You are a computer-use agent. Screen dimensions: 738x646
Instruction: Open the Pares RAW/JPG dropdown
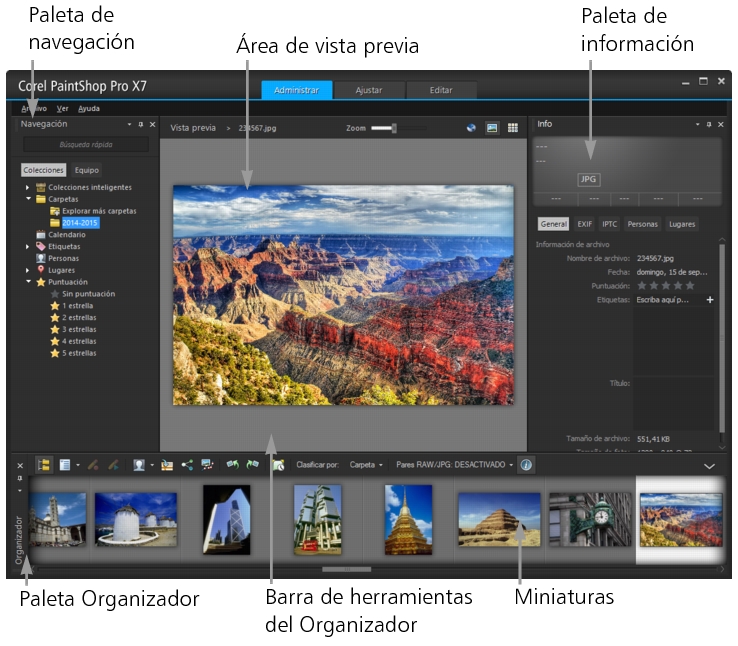[x=455, y=465]
